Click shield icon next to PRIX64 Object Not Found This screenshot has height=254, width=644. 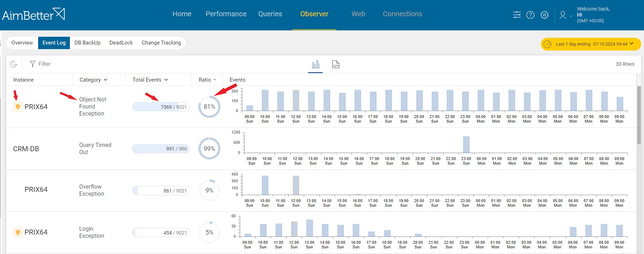[17, 107]
